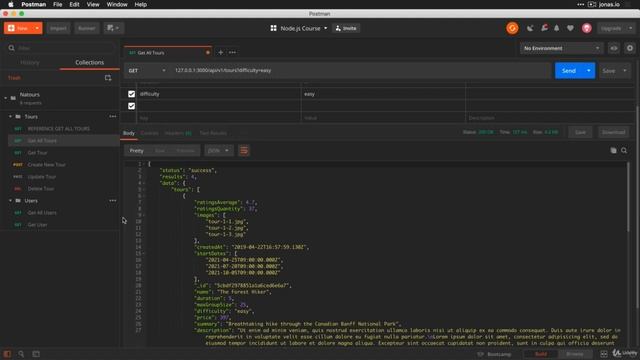
Task: Copy the response to clipboard icon
Action: 613,151
